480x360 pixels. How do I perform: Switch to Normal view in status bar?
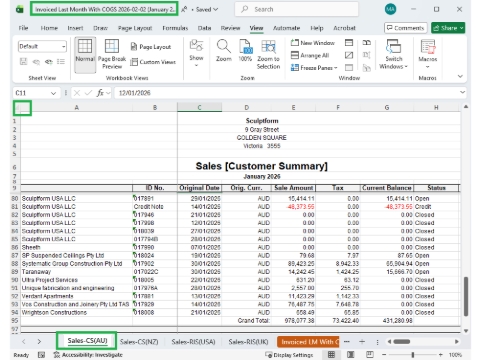click(x=331, y=355)
